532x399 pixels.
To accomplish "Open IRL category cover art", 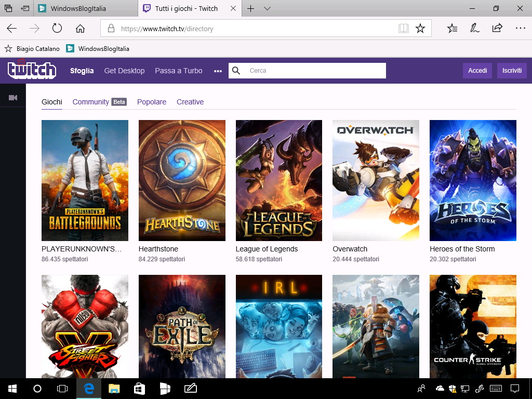I will click(x=279, y=326).
